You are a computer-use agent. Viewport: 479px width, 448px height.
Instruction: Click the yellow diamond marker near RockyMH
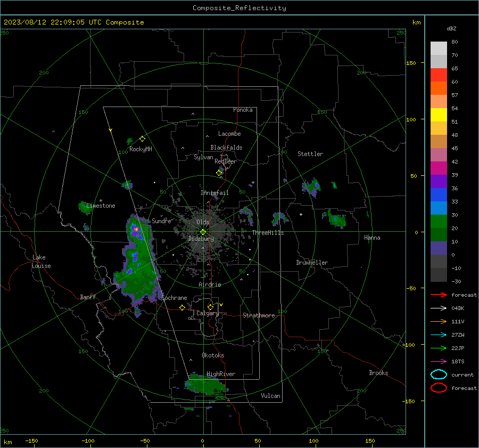coord(142,139)
